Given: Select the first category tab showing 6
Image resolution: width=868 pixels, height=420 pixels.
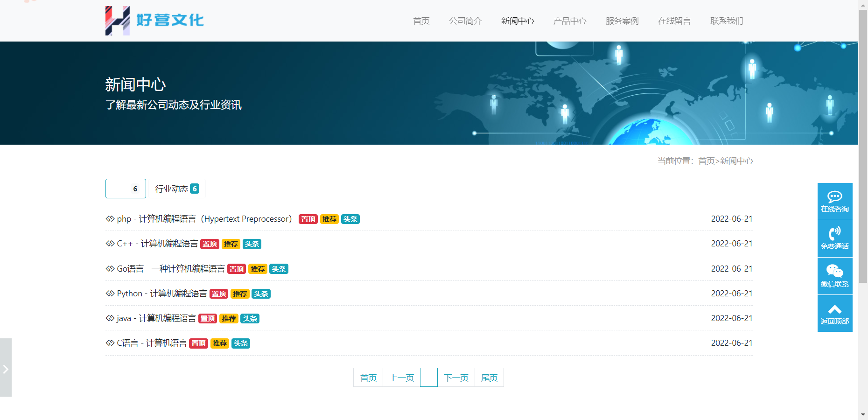Looking at the screenshot, I should click(126, 189).
